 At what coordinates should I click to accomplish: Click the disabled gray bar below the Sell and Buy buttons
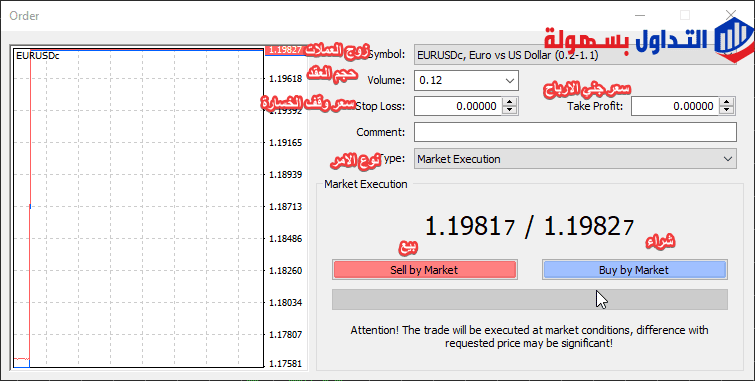pos(530,299)
